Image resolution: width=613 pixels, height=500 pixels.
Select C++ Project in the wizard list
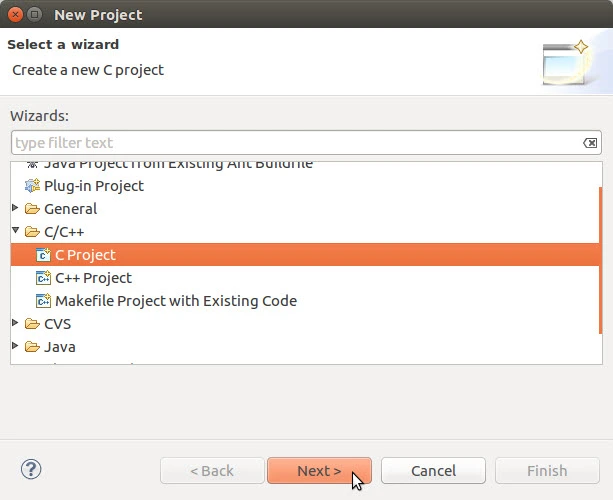[x=93, y=278]
